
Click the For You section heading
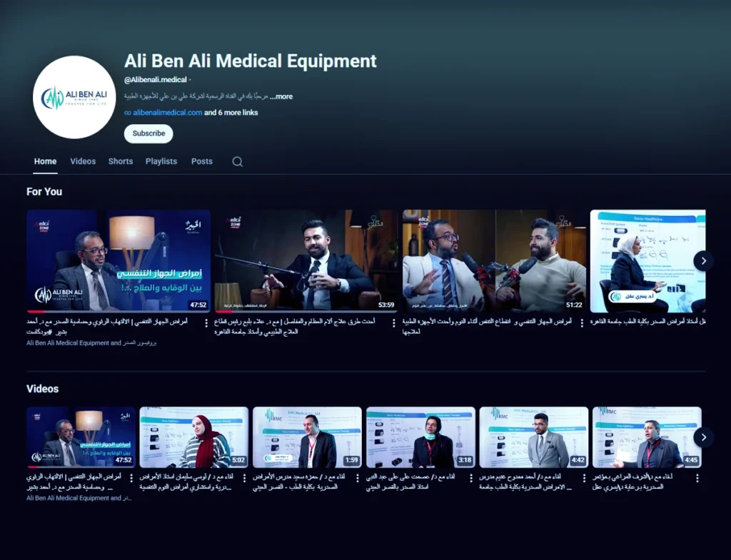(x=44, y=191)
